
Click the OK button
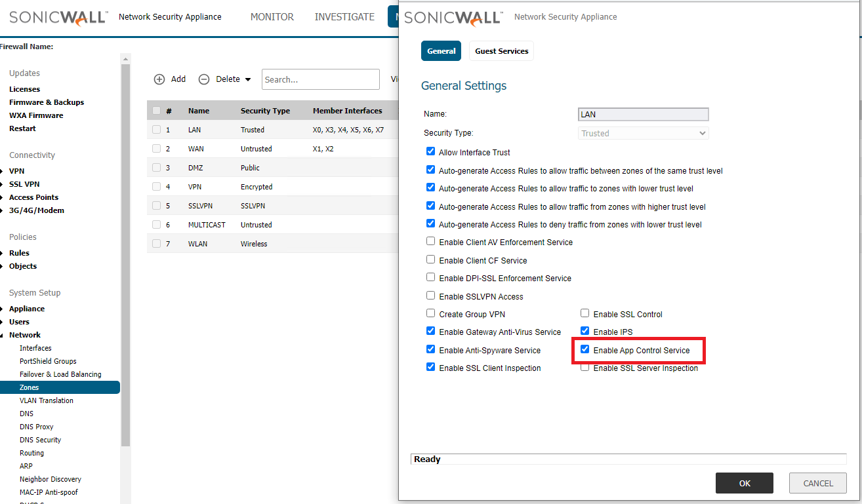tap(745, 483)
